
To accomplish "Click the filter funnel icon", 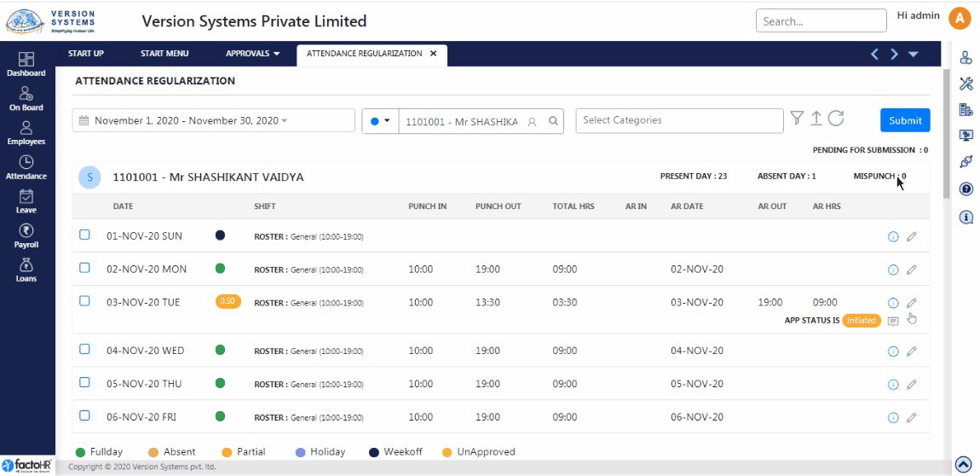I will pyautogui.click(x=797, y=119).
